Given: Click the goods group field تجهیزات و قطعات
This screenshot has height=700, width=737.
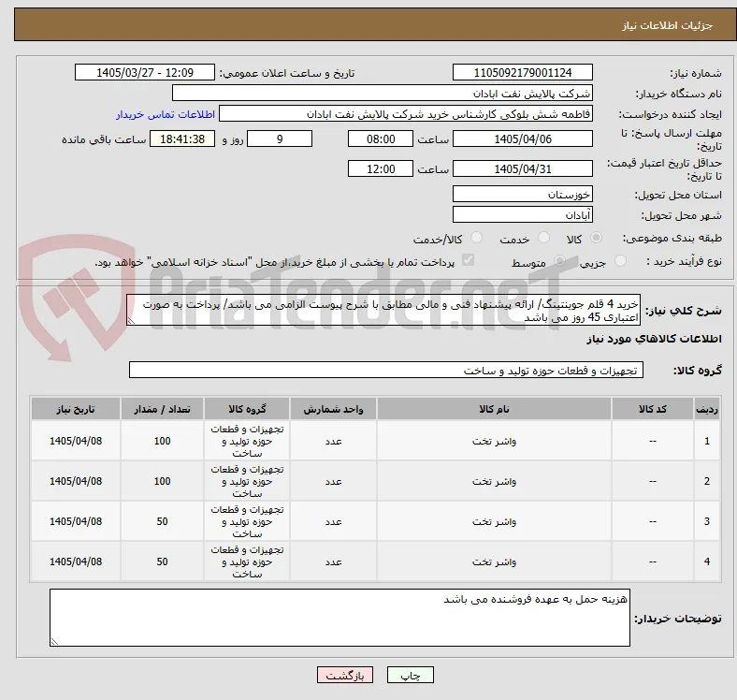Looking at the screenshot, I should [386, 370].
